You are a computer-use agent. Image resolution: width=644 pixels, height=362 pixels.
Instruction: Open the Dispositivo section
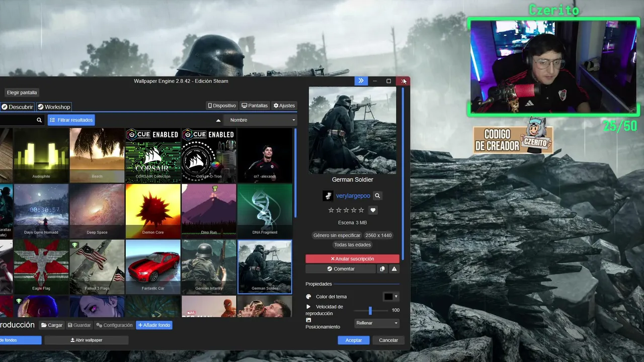(x=222, y=106)
